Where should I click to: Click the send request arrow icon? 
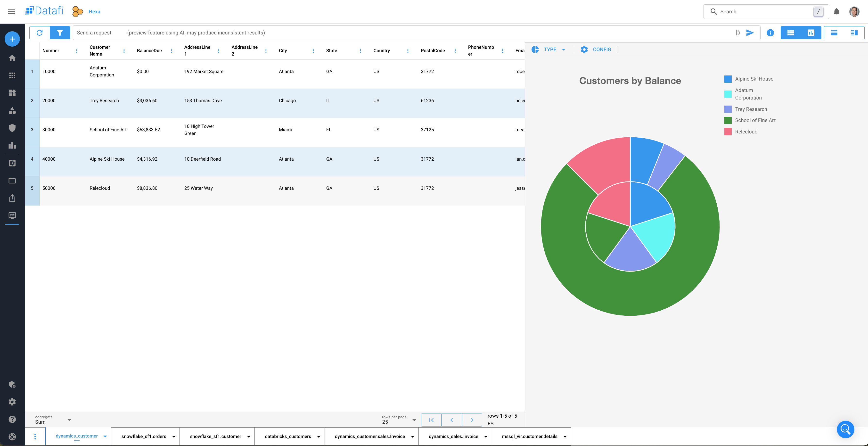click(750, 33)
